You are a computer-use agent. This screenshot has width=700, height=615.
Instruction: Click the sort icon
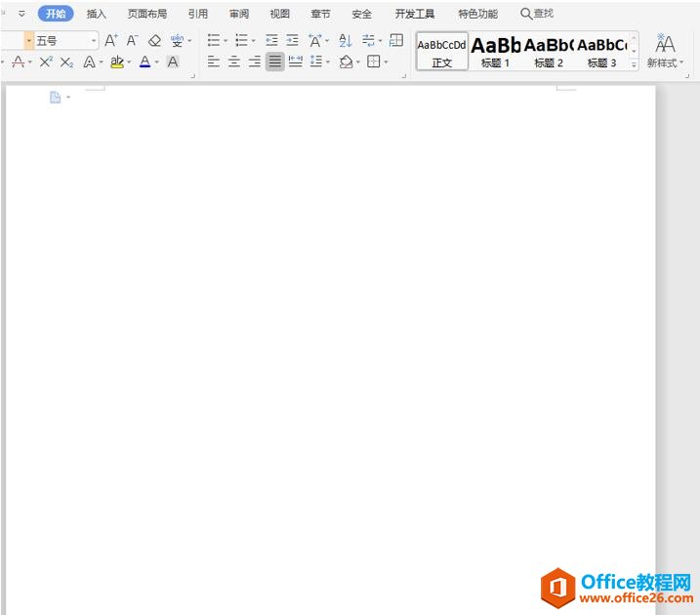point(345,41)
